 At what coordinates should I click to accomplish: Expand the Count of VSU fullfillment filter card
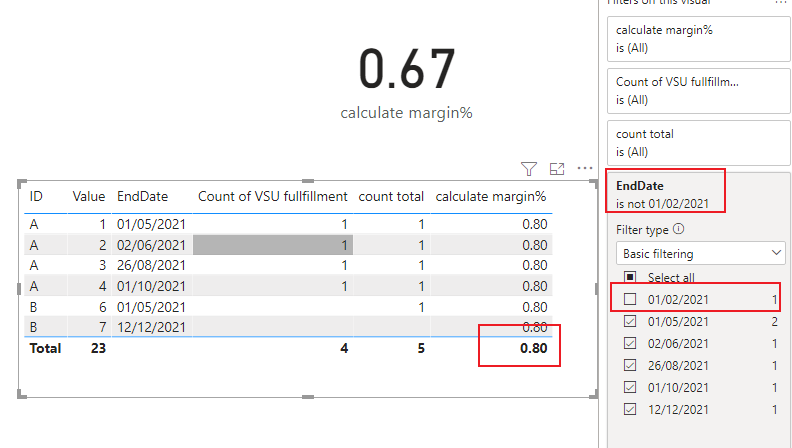(699, 91)
